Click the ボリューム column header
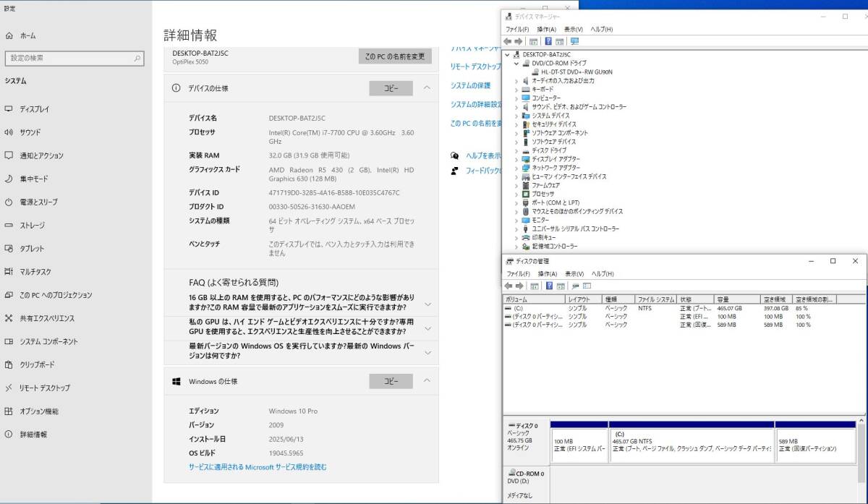 click(x=534, y=299)
